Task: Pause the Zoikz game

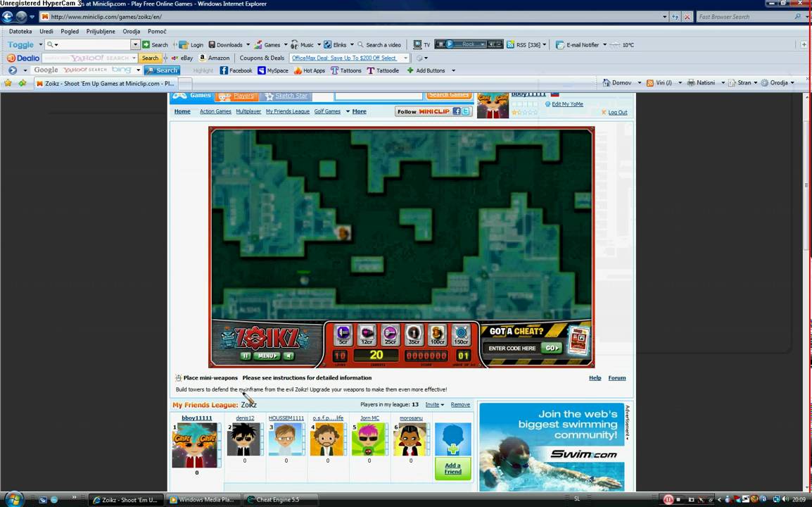Action: pyautogui.click(x=246, y=356)
